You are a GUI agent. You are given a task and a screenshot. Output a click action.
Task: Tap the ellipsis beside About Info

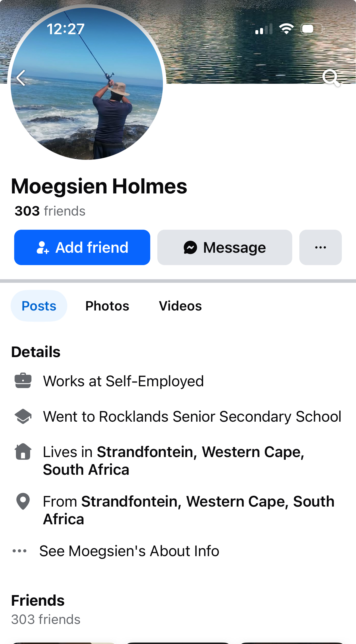[19, 551]
